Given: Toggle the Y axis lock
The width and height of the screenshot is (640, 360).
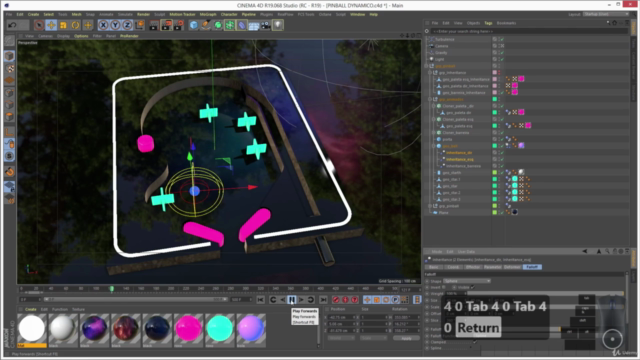Looking at the screenshot, I should (116, 25).
